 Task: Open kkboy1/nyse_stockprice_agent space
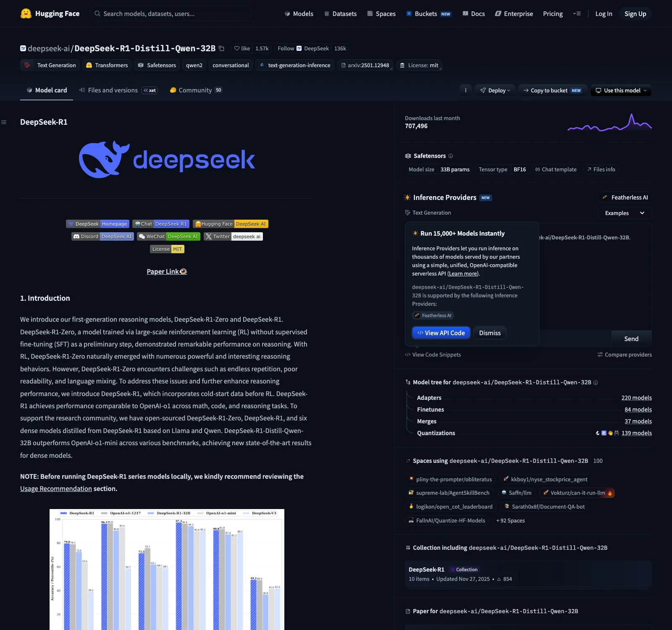coord(545,479)
